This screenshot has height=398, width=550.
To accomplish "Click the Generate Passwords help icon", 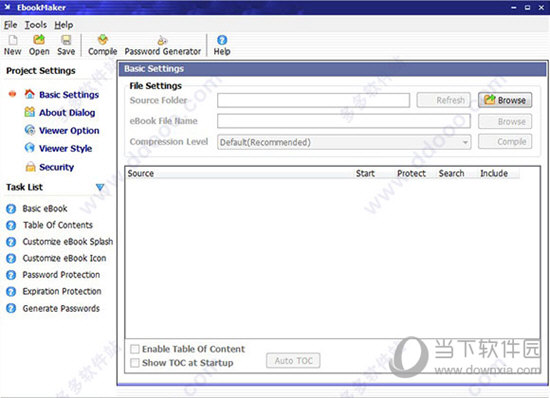I will tap(11, 308).
